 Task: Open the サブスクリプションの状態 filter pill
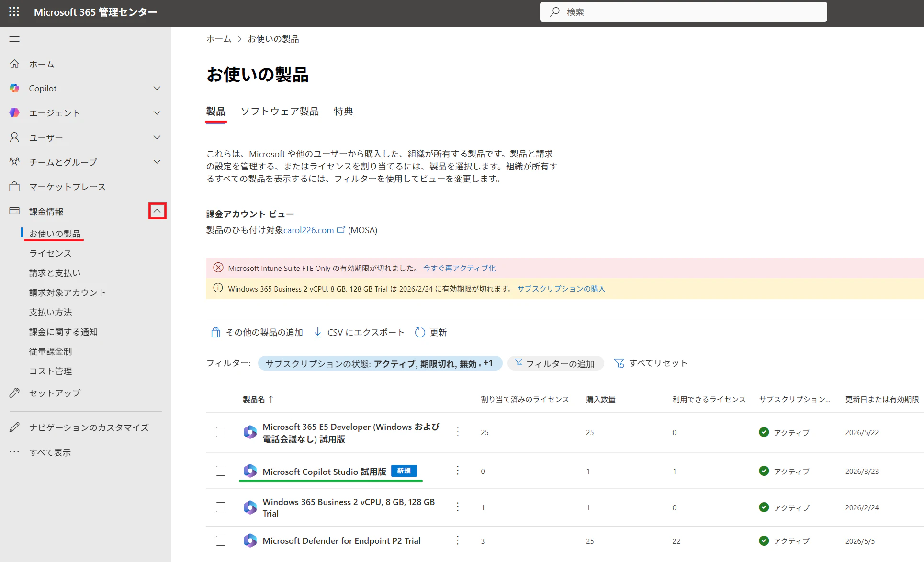click(x=380, y=363)
